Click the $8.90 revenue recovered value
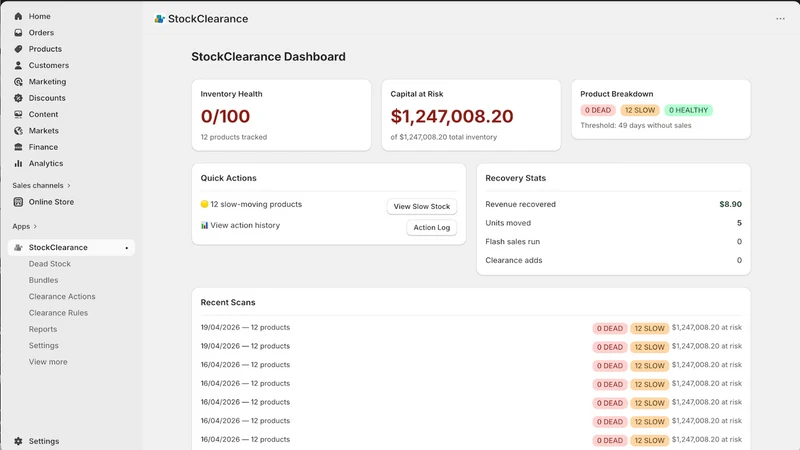This screenshot has height=450, width=800. coord(731,204)
